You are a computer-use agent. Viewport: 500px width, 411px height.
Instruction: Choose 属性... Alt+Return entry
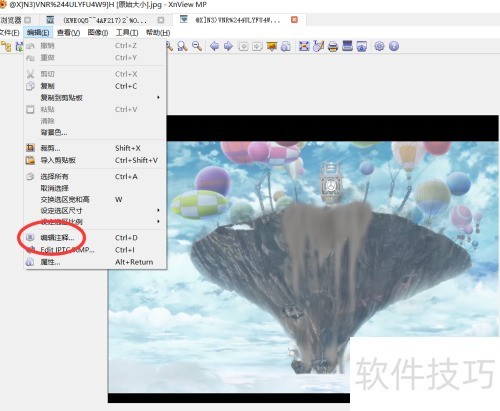(95, 262)
